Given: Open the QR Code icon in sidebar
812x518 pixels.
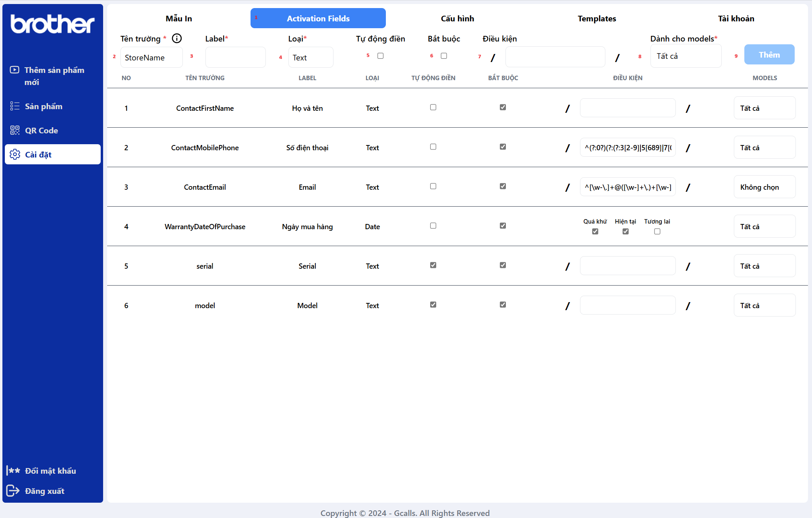Looking at the screenshot, I should [14, 131].
